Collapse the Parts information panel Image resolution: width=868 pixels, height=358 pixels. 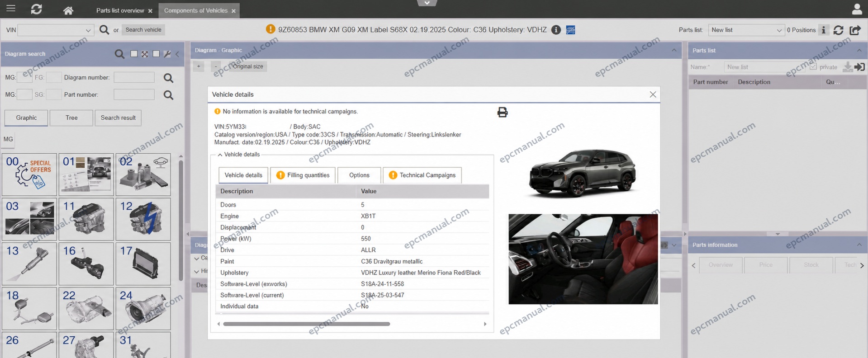click(x=859, y=245)
